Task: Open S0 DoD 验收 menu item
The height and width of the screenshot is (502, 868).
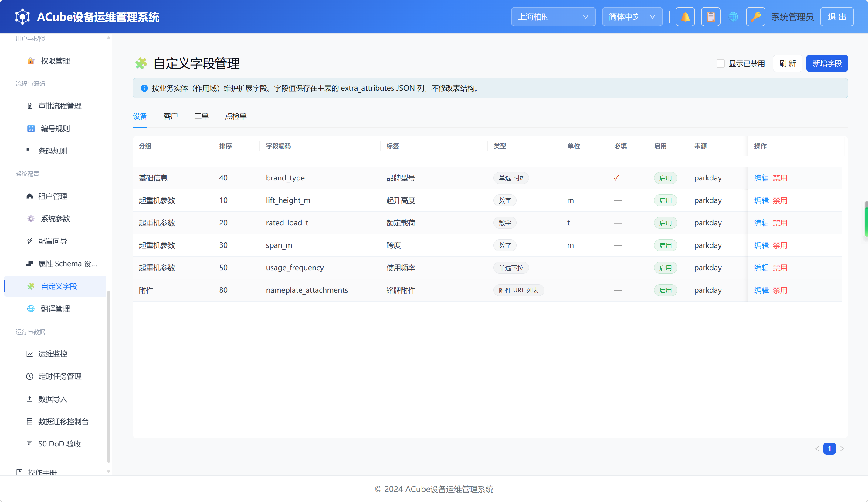Action: pos(55,444)
